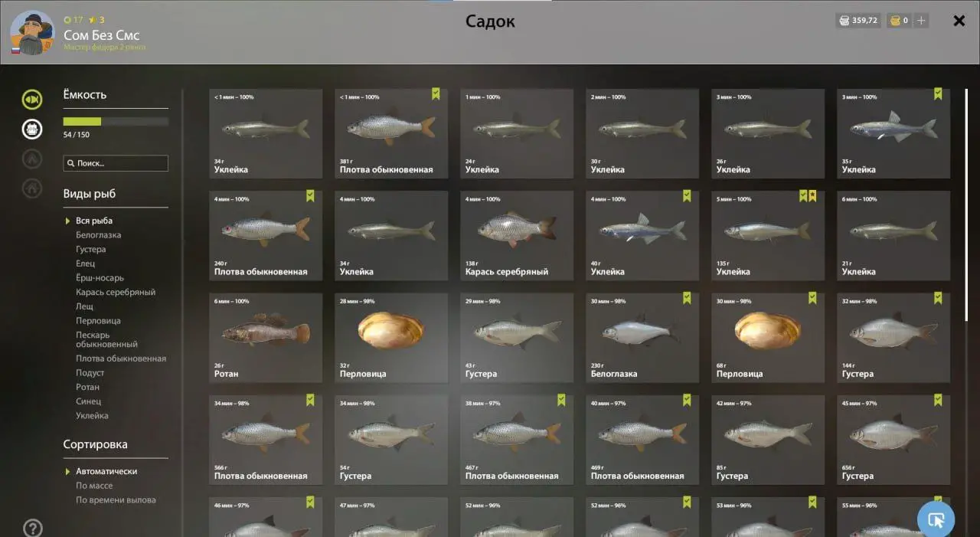Click the silver coins balance 359,72
This screenshot has width=980, height=537.
click(x=858, y=21)
